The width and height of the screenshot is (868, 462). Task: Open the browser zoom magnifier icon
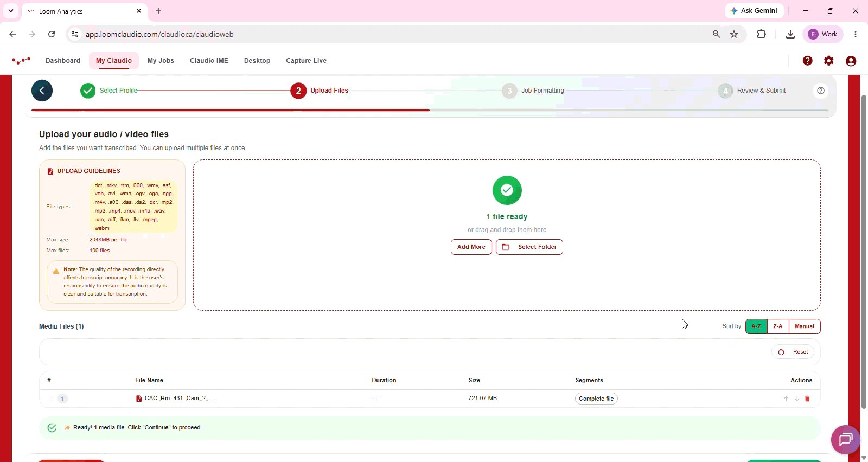[717, 34]
